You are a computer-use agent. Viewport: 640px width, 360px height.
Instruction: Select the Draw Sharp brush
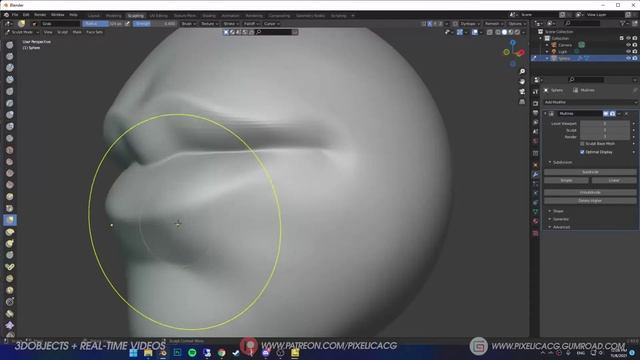click(x=10, y=56)
